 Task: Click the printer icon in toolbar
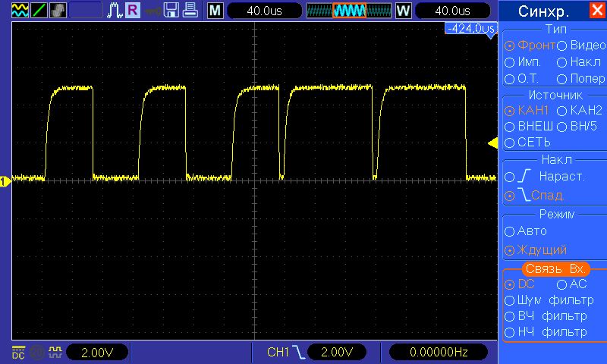pyautogui.click(x=191, y=11)
